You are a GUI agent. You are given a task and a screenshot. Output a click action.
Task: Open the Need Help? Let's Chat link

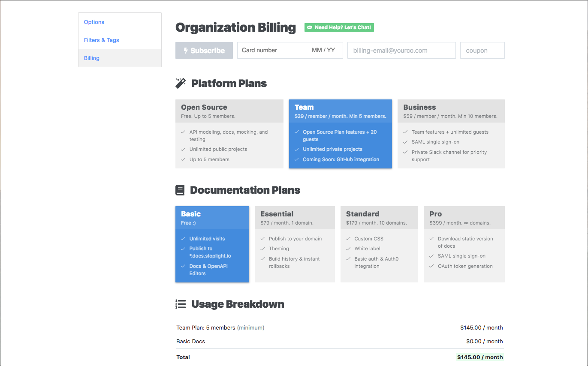(339, 27)
